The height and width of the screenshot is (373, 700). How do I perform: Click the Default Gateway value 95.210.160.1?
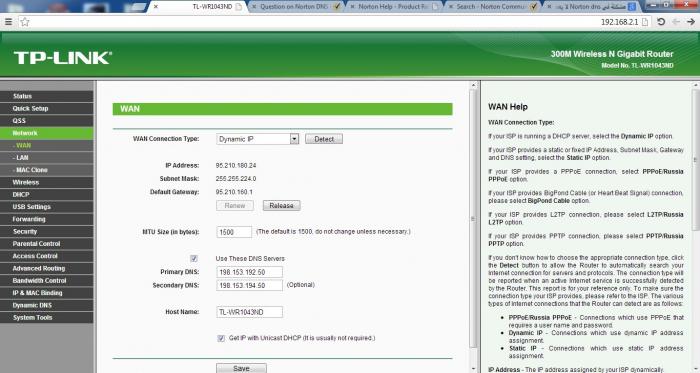click(234, 192)
